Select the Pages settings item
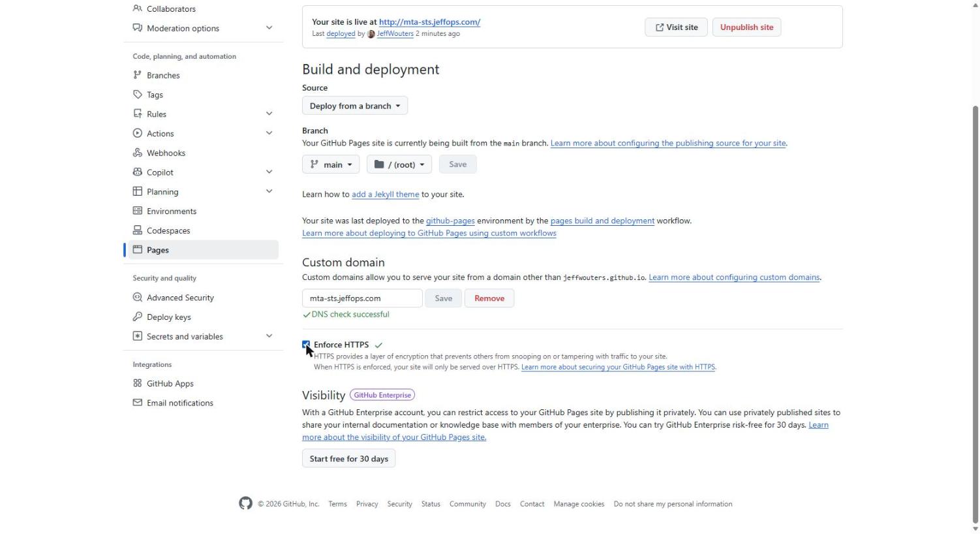 202,249
